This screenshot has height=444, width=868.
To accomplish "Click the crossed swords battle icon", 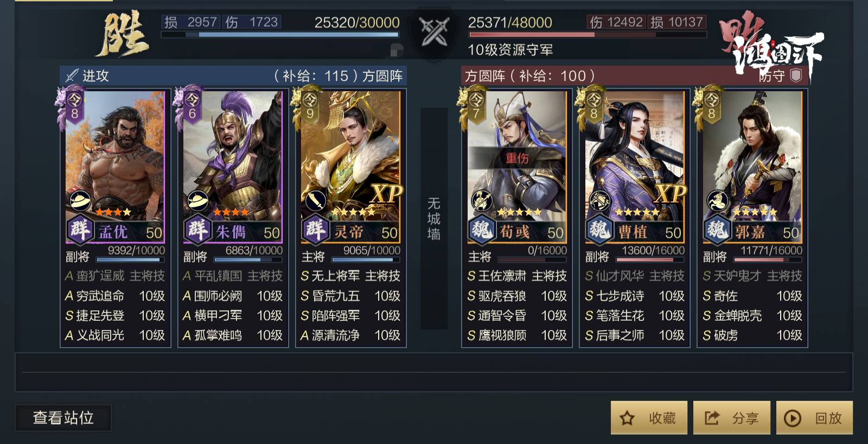I will (x=434, y=31).
